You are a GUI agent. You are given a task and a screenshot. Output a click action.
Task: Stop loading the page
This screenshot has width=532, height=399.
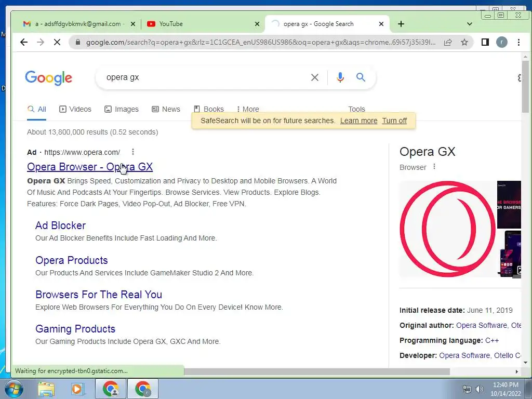pyautogui.click(x=57, y=42)
